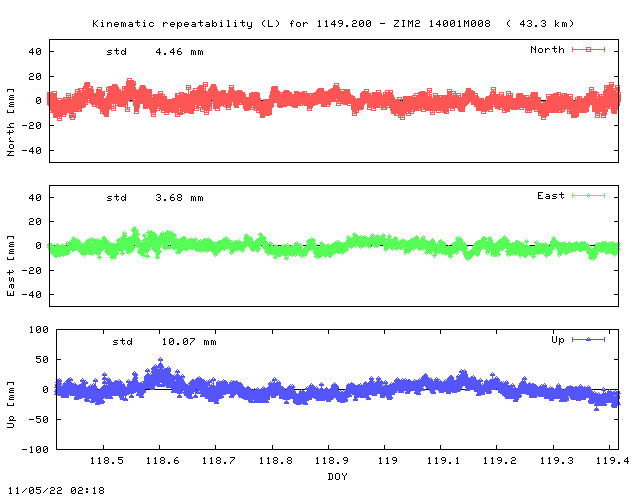Screen dimensions: 640x496
Task: Click the blue Up peak near DOY 118.6
Action: (x=160, y=360)
